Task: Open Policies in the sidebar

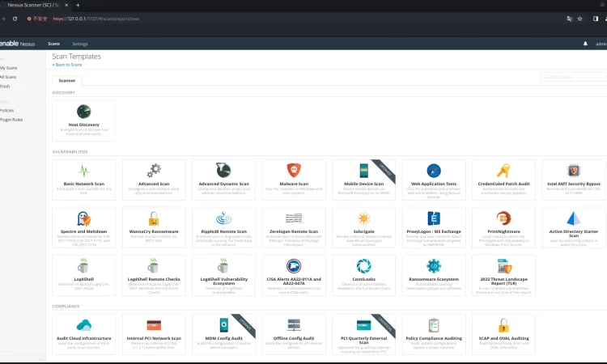Action: coord(7,110)
